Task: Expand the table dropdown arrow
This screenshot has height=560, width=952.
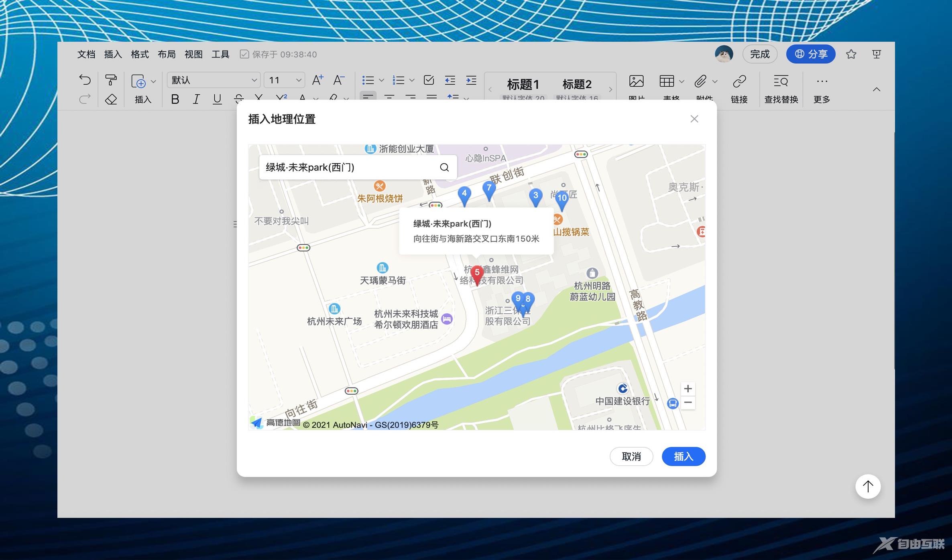Action: 681,81
